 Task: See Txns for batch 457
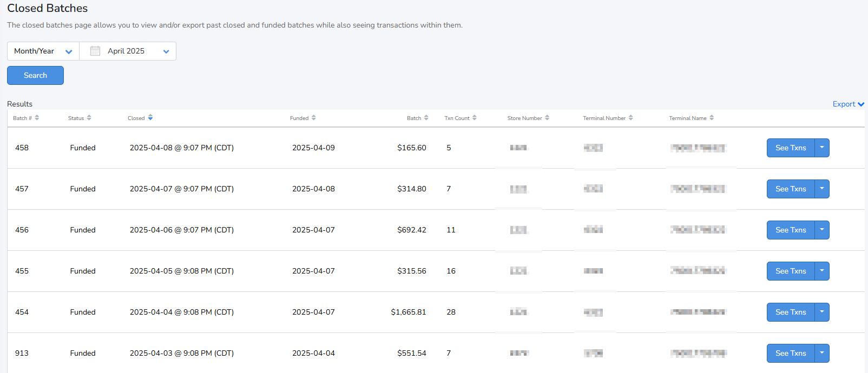pyautogui.click(x=791, y=189)
